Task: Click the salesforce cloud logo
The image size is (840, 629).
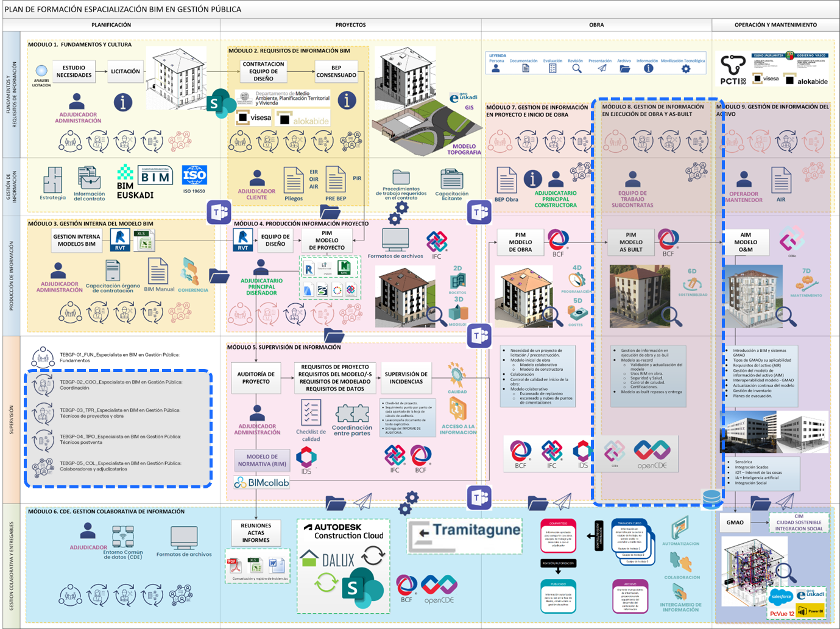Action: click(781, 596)
